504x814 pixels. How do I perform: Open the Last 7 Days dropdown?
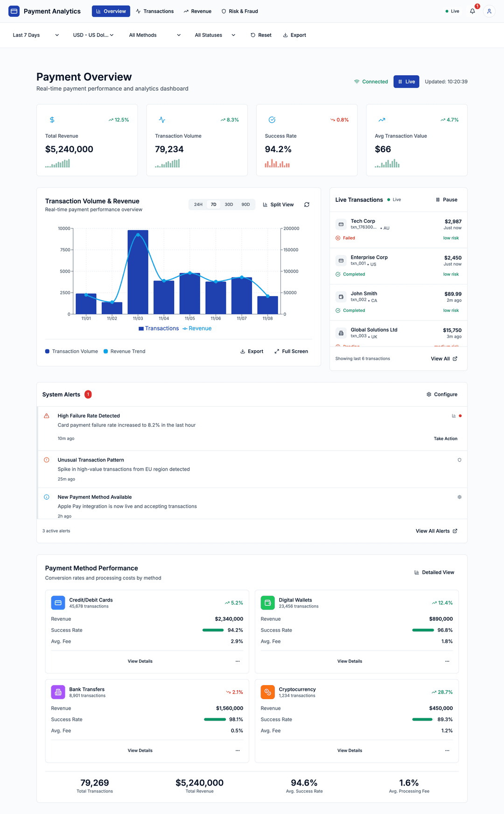coord(36,35)
